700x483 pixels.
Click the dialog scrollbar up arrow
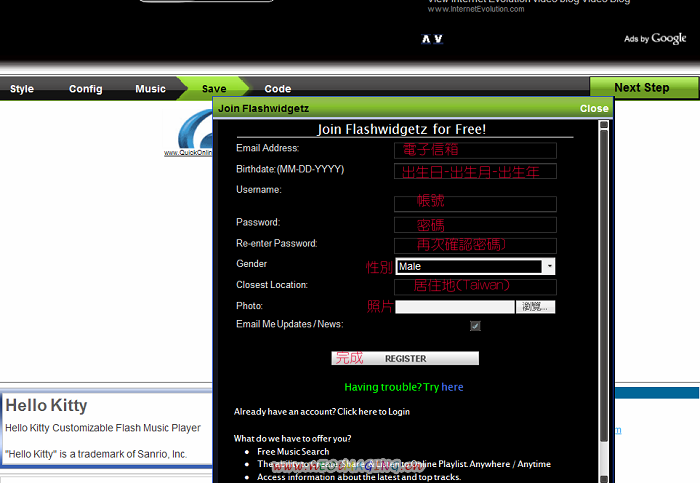(604, 125)
